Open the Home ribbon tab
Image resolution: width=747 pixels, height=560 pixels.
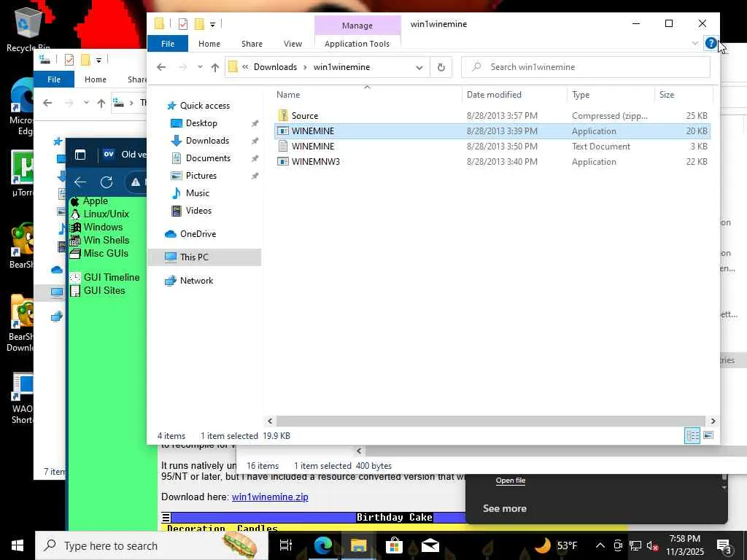(209, 43)
